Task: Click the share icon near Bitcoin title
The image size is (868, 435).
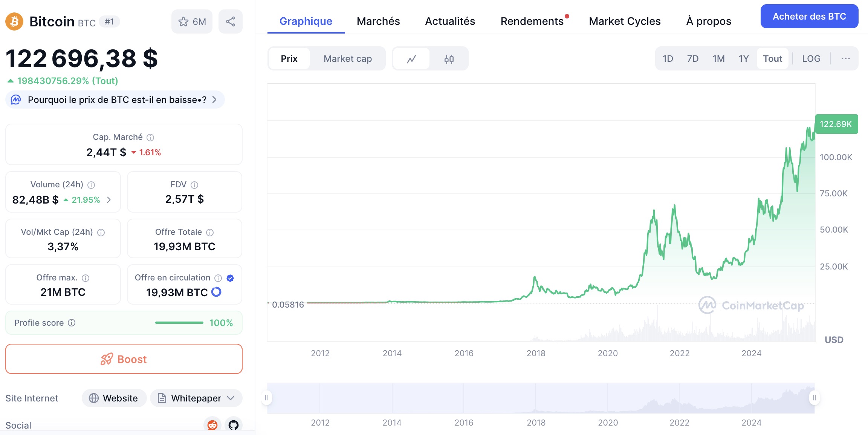Action: click(230, 21)
